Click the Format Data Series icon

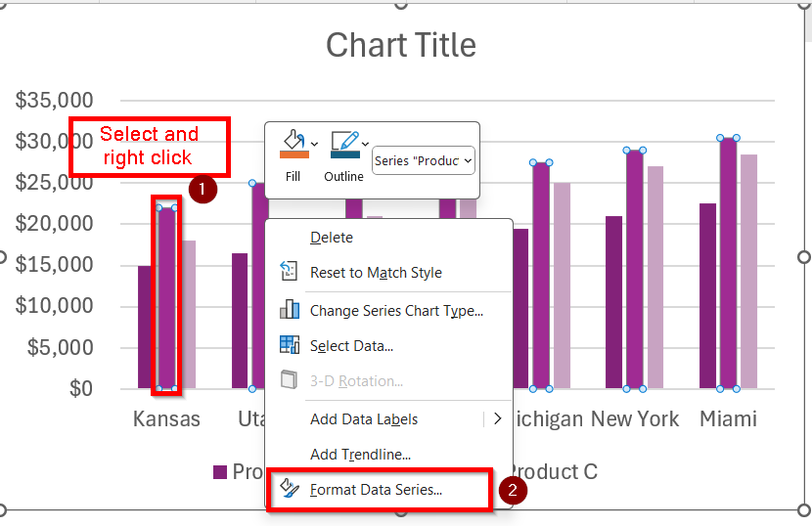289,489
